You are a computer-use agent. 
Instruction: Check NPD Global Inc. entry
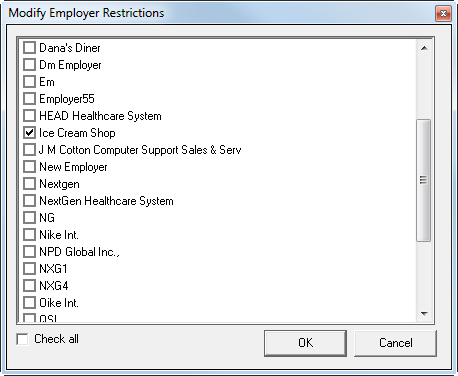pos(29,252)
